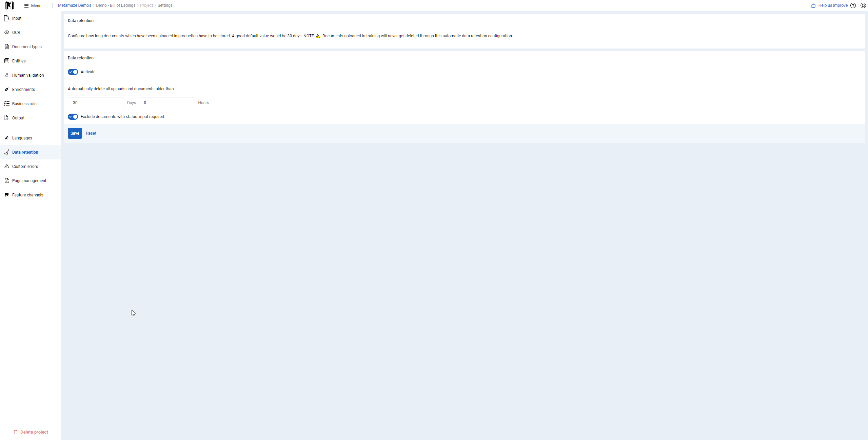Click the Data retention broom icon

[7, 152]
